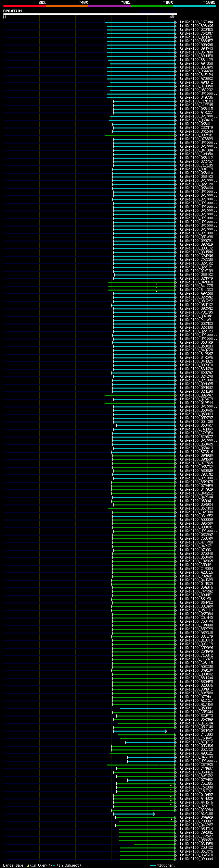Screen dimensions: 219x868
Task: Click the red 20% identity legend bar
Action: click(x=24, y=6)
